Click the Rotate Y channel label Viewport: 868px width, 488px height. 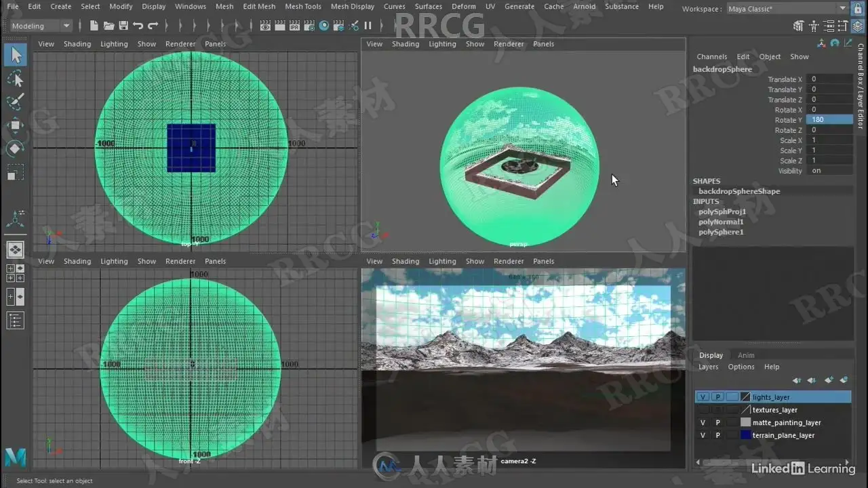point(788,120)
